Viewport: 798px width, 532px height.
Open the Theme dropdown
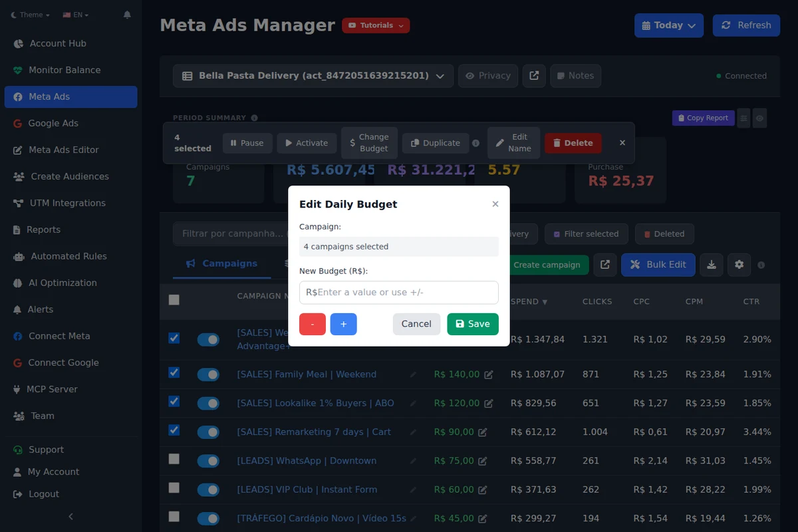tap(31, 15)
